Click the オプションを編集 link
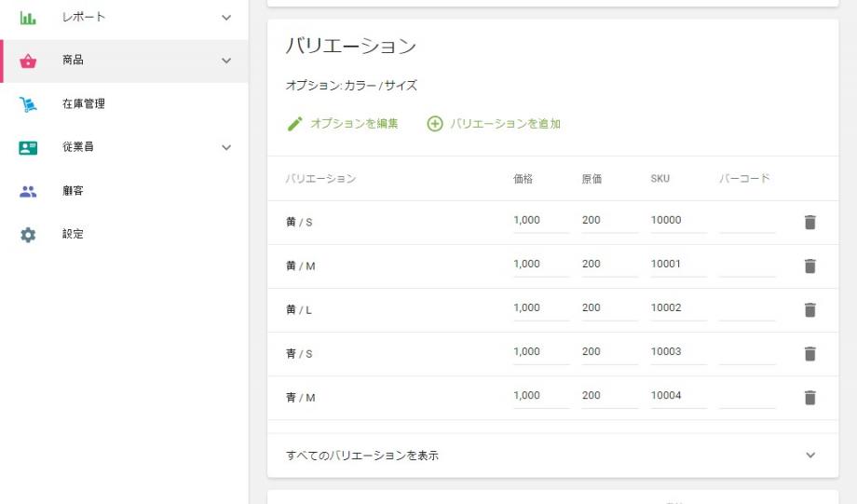 click(354, 124)
